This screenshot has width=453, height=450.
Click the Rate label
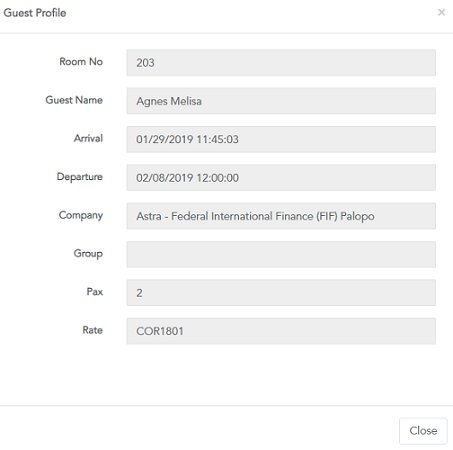[x=92, y=330]
